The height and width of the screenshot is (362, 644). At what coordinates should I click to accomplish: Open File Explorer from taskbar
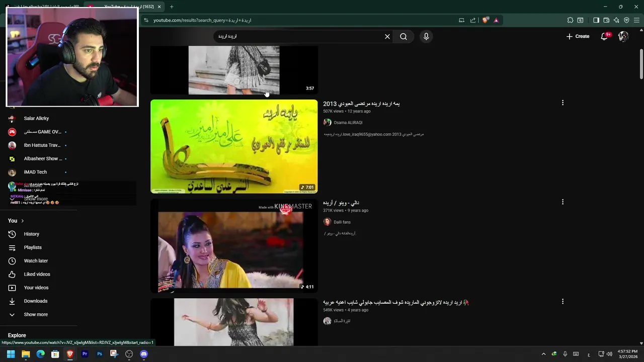point(26,354)
